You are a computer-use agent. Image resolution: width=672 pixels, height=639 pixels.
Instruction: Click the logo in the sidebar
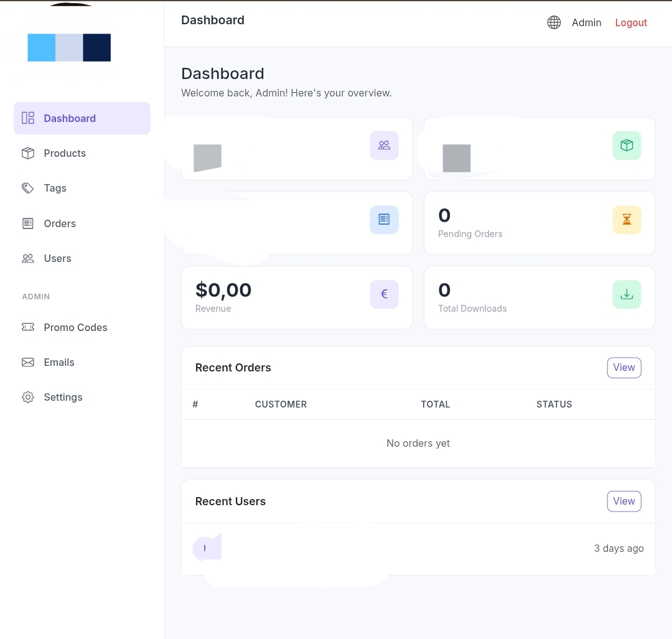(x=69, y=47)
